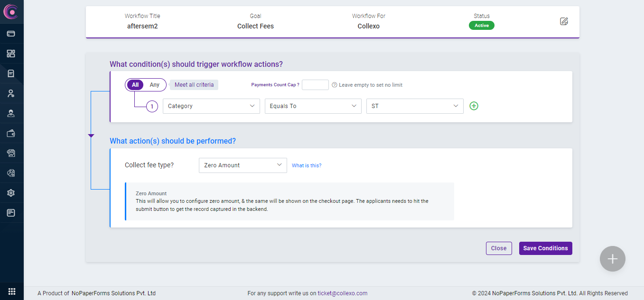Select the "All" criteria toggle option
Viewport: 644px width, 300px height.
coord(135,85)
